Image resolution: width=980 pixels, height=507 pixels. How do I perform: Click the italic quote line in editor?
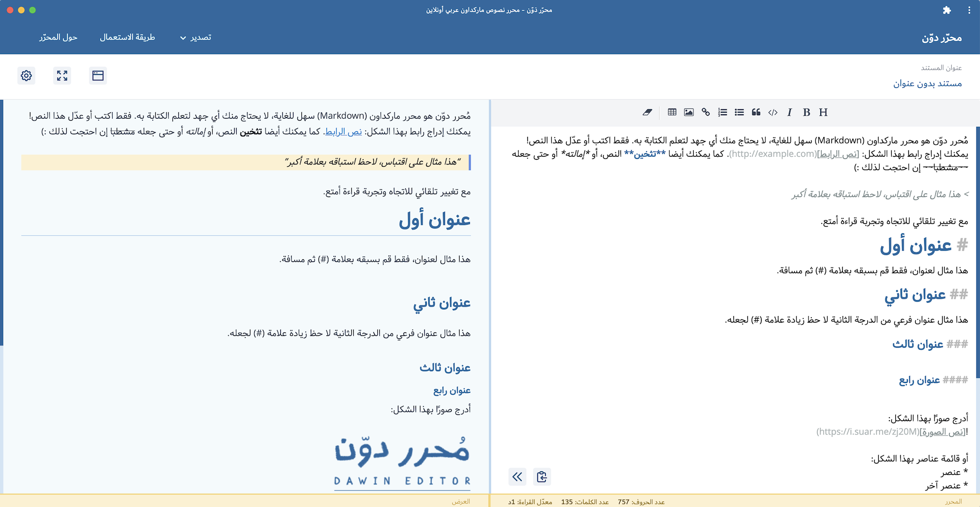click(880, 195)
